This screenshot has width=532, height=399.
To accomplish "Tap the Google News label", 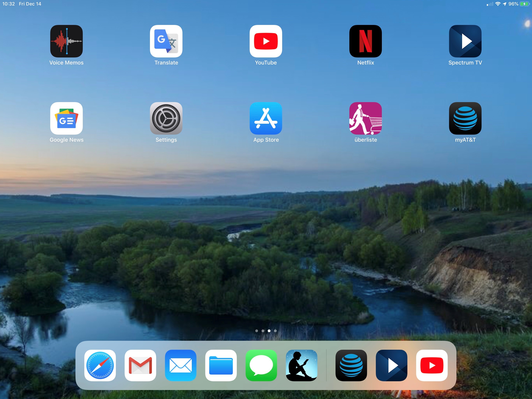I will 67,140.
